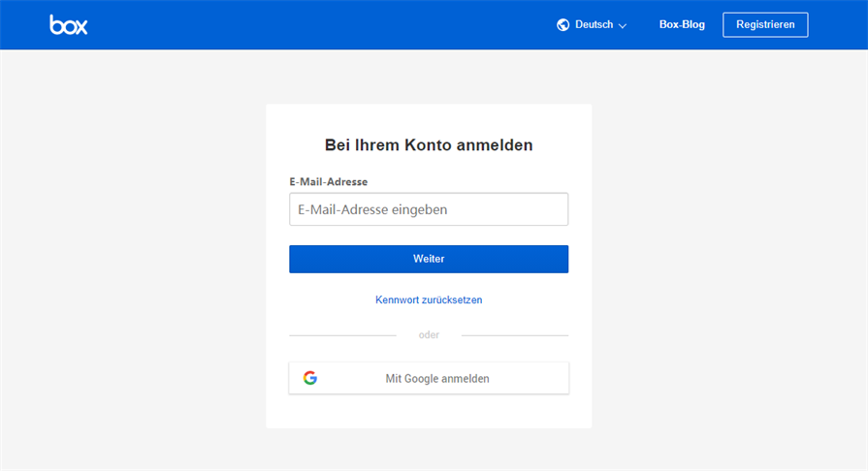Click the 'oder' divider text
This screenshot has height=471, width=868.
pos(429,335)
